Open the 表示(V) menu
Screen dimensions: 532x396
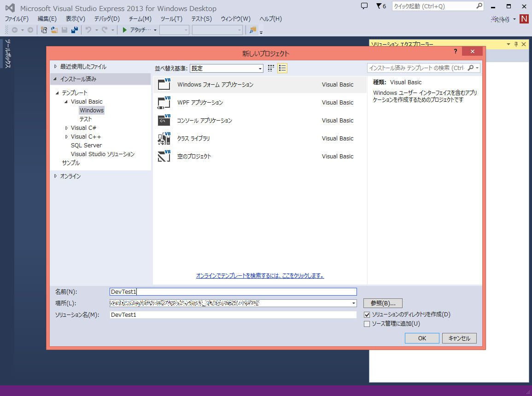pos(76,18)
